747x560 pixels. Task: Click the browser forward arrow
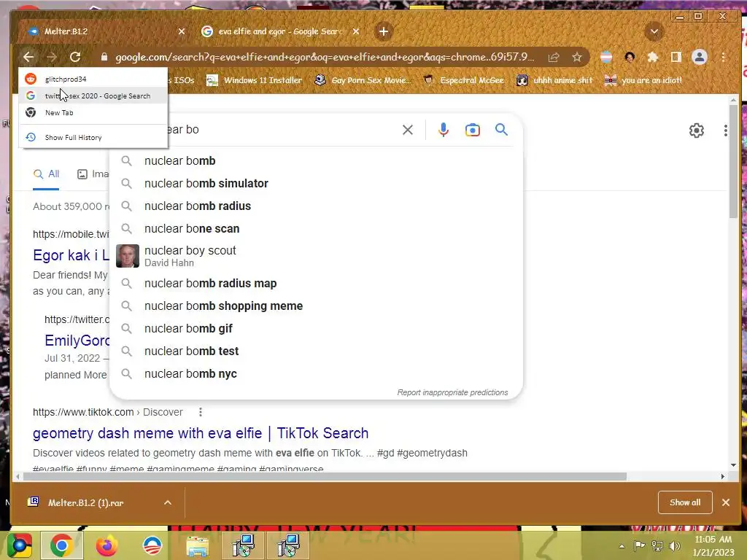(52, 57)
